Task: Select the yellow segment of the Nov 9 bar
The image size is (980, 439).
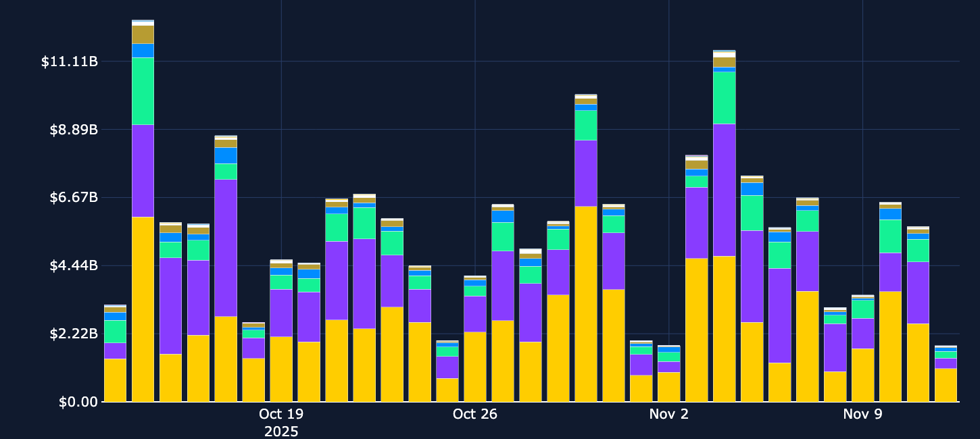Action: [863, 375]
